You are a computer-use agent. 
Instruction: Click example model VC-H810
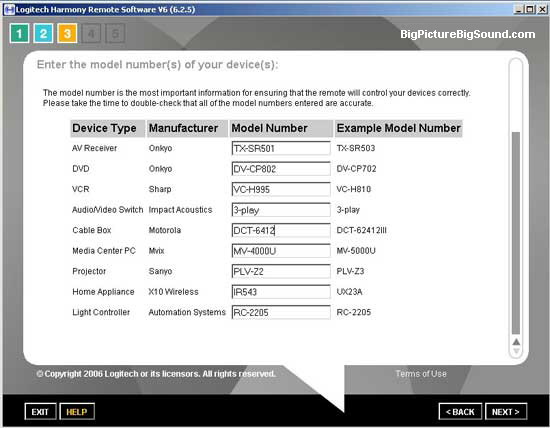pos(354,189)
